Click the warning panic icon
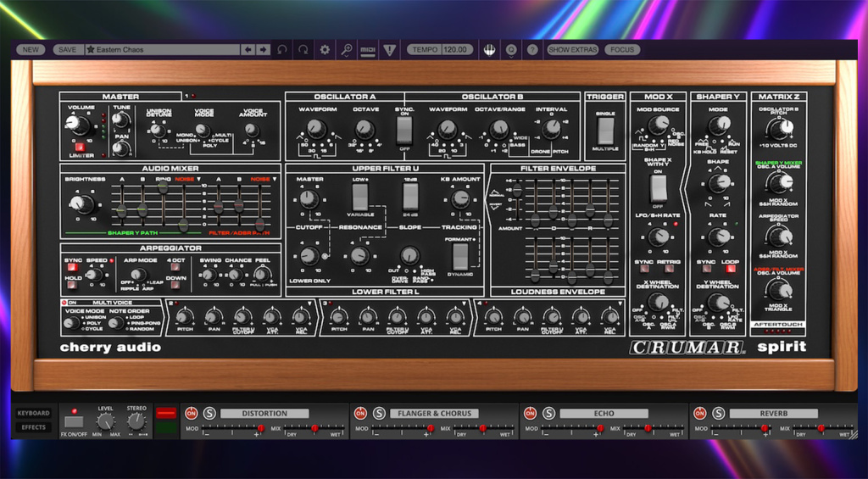868x479 pixels. click(390, 50)
